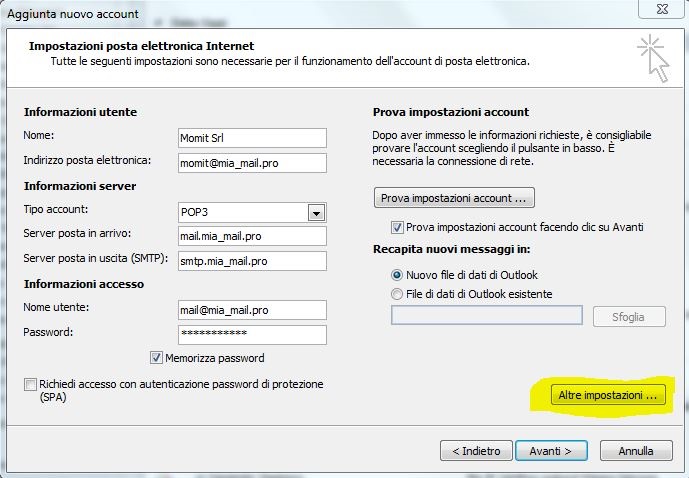Open Altre impostazioni

point(596,396)
